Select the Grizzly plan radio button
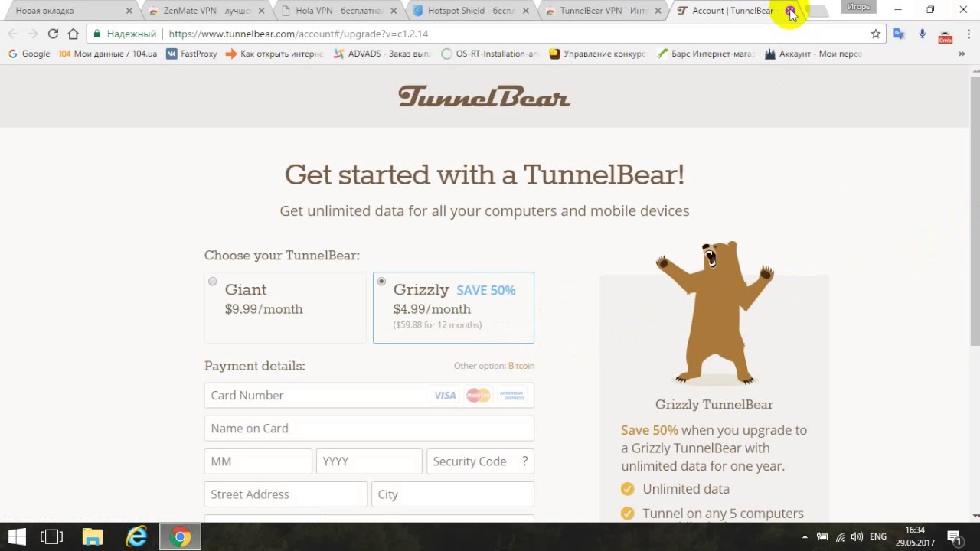 [381, 282]
